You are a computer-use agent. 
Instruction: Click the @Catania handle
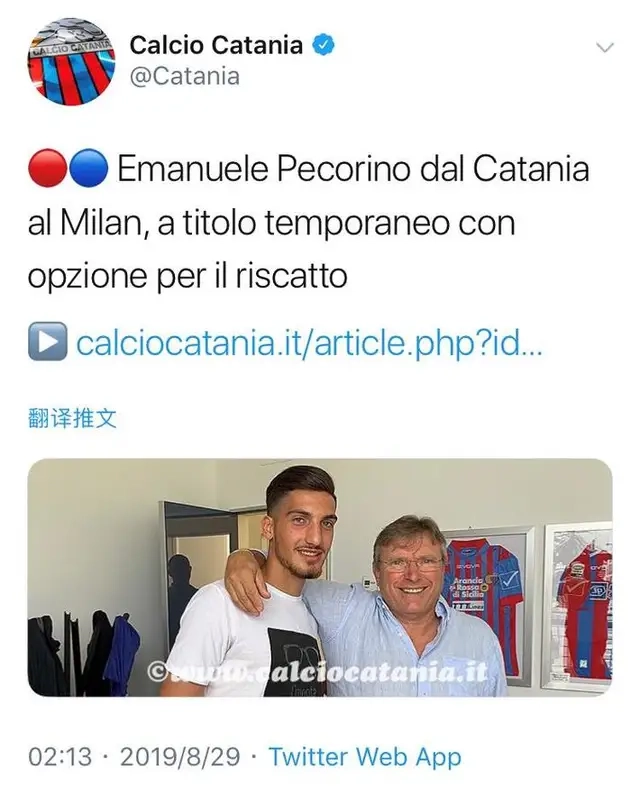click(184, 77)
